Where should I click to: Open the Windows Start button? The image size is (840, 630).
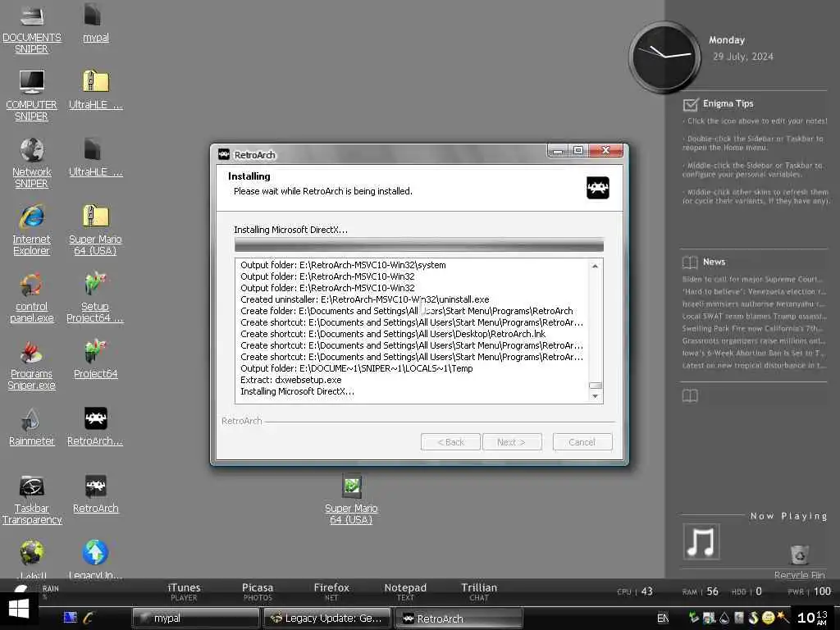pos(19,609)
